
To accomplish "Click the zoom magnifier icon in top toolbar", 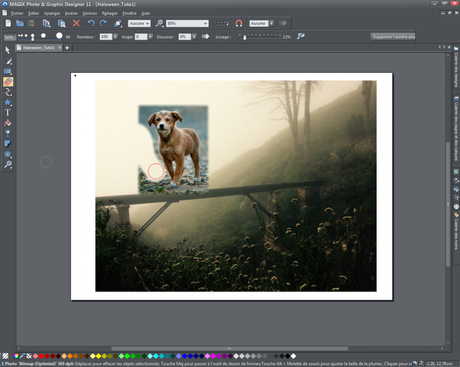I will (160, 23).
